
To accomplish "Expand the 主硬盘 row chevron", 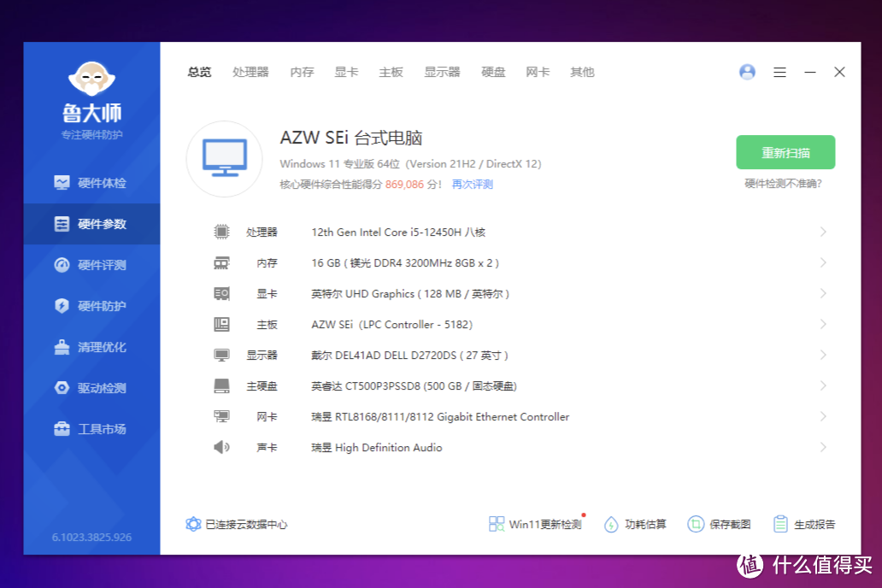I will coord(823,386).
